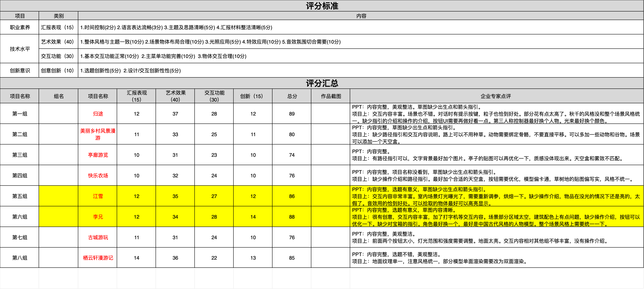Viewport: 644px width, 289px height.
Task: Select the cell starting 1.整体风格与主题一致
Action: (361, 42)
